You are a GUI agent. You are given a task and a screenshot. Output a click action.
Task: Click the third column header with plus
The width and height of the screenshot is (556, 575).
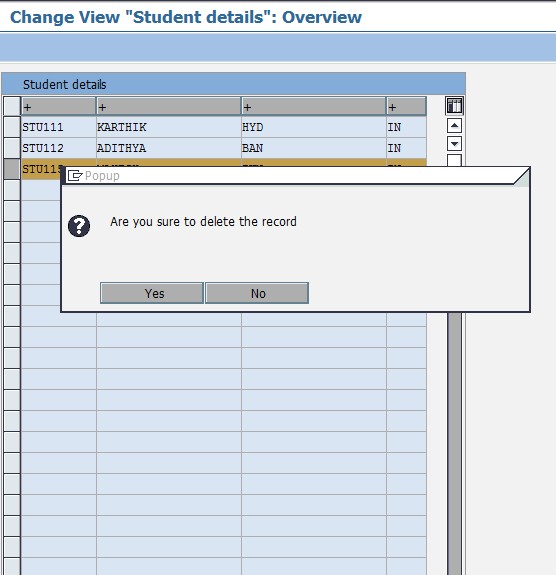point(314,106)
